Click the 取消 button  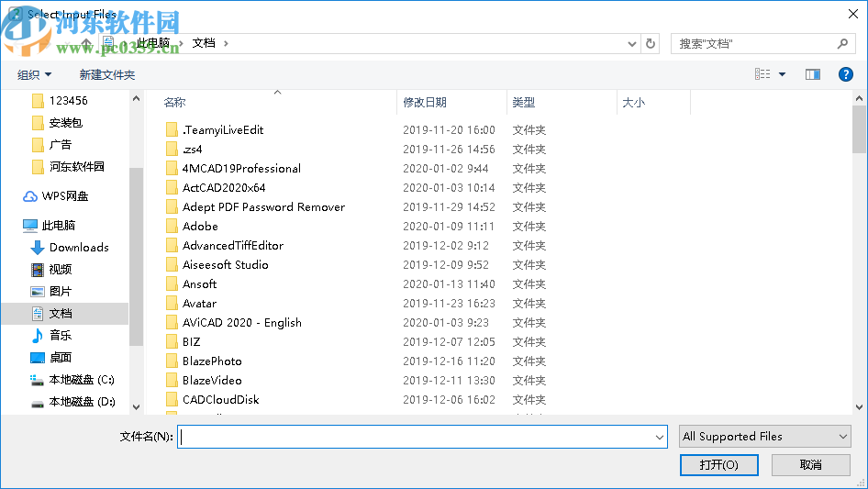pos(811,464)
